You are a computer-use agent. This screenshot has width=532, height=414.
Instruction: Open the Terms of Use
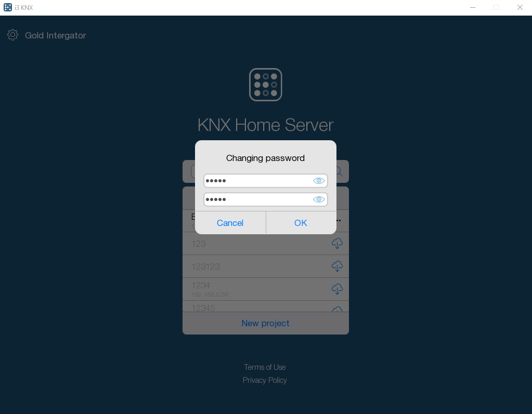pos(265,367)
